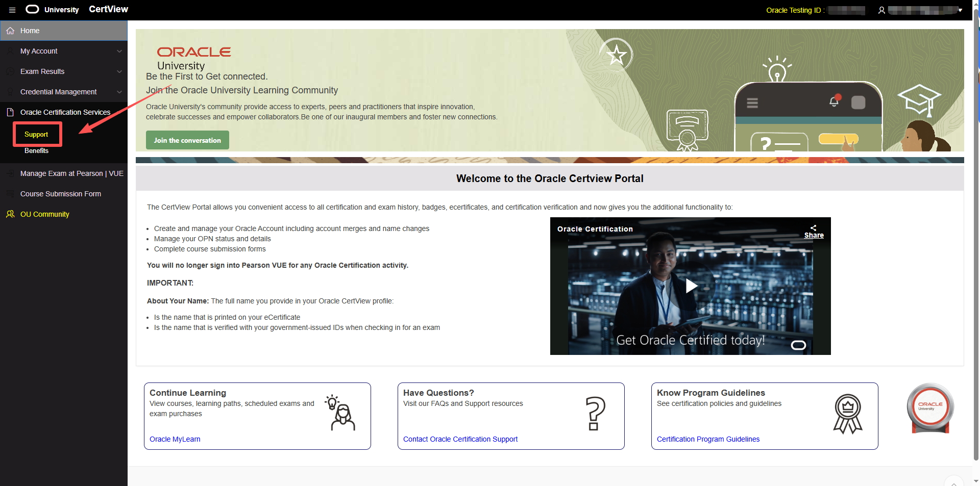This screenshot has width=980, height=486.
Task: Select Support under Certification Services
Action: coord(36,134)
